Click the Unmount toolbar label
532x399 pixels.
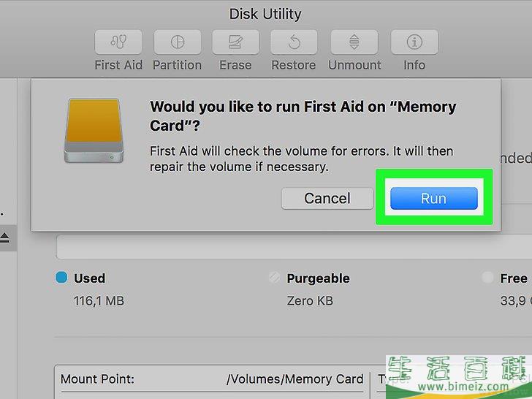click(354, 65)
